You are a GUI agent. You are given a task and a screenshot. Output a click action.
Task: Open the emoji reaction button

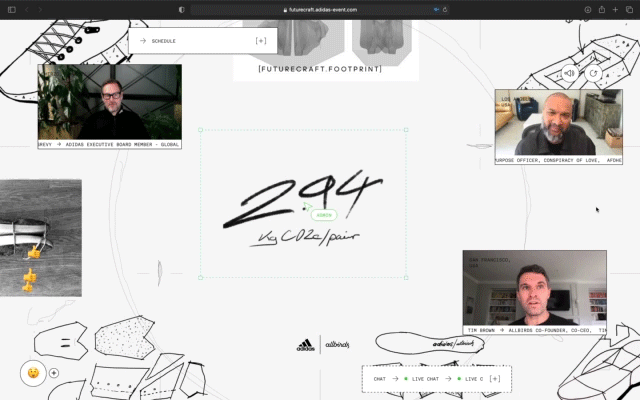coord(33,373)
